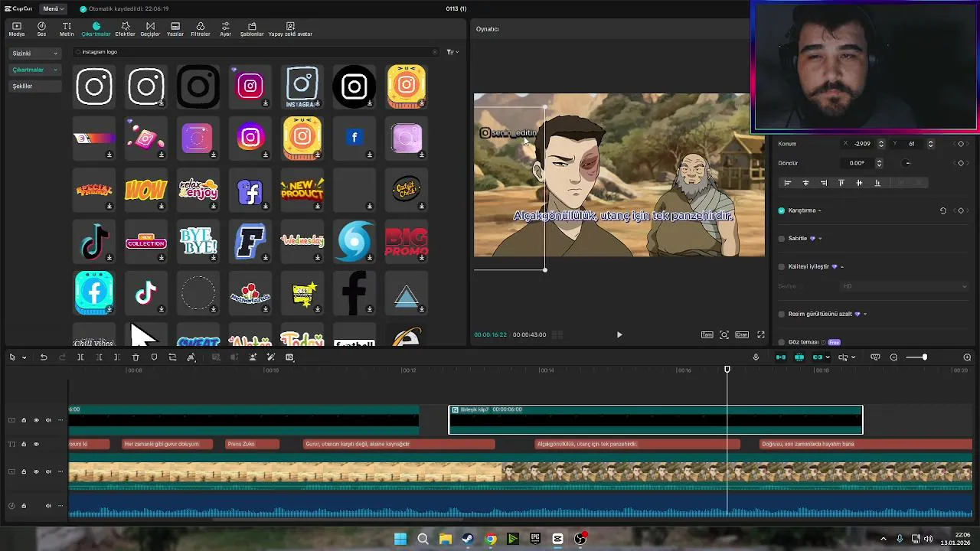This screenshot has width=980, height=551.
Task: Step the Konum Y value stepper
Action: pos(930,144)
